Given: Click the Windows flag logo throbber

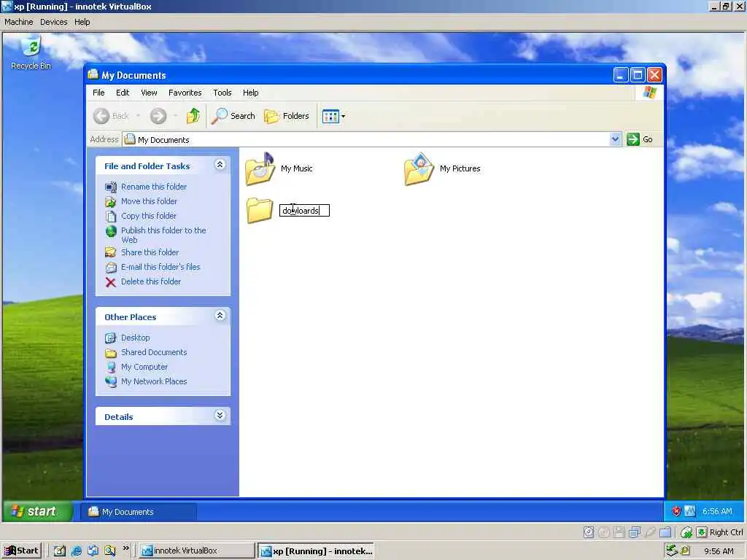Looking at the screenshot, I should [x=649, y=93].
